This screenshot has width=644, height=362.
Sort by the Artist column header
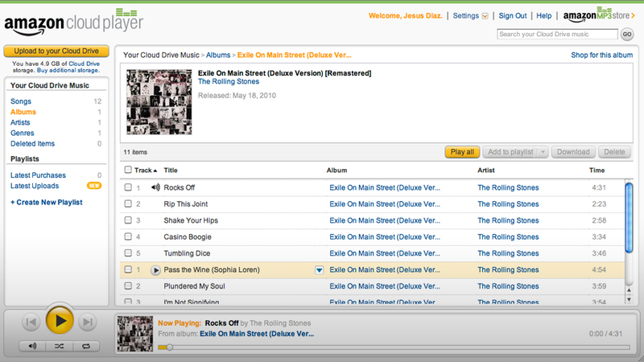click(486, 170)
